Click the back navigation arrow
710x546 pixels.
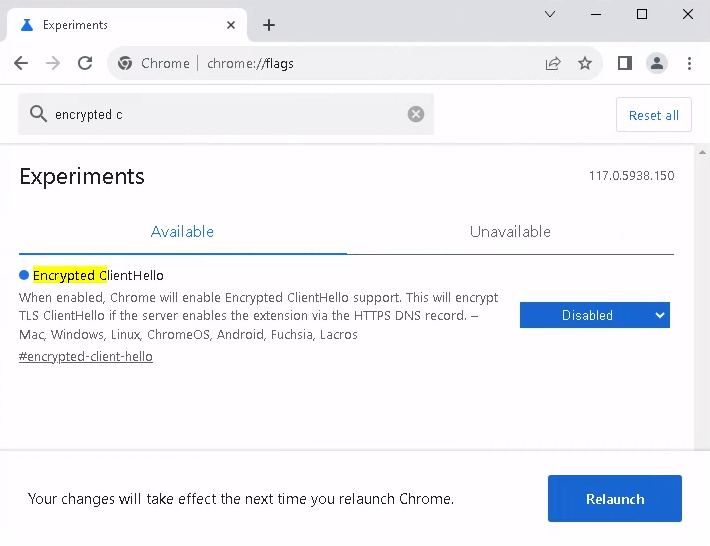click(x=21, y=63)
